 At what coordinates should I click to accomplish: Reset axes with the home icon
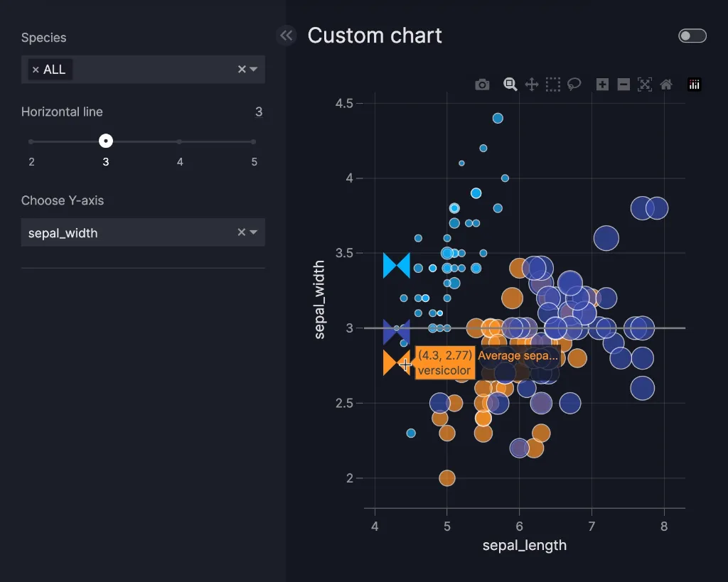tap(666, 85)
